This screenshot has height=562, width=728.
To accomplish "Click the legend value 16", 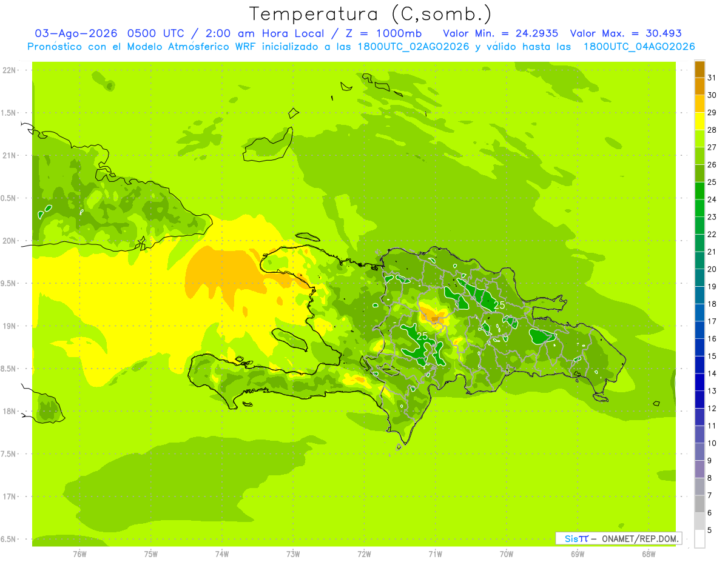I will [x=712, y=338].
